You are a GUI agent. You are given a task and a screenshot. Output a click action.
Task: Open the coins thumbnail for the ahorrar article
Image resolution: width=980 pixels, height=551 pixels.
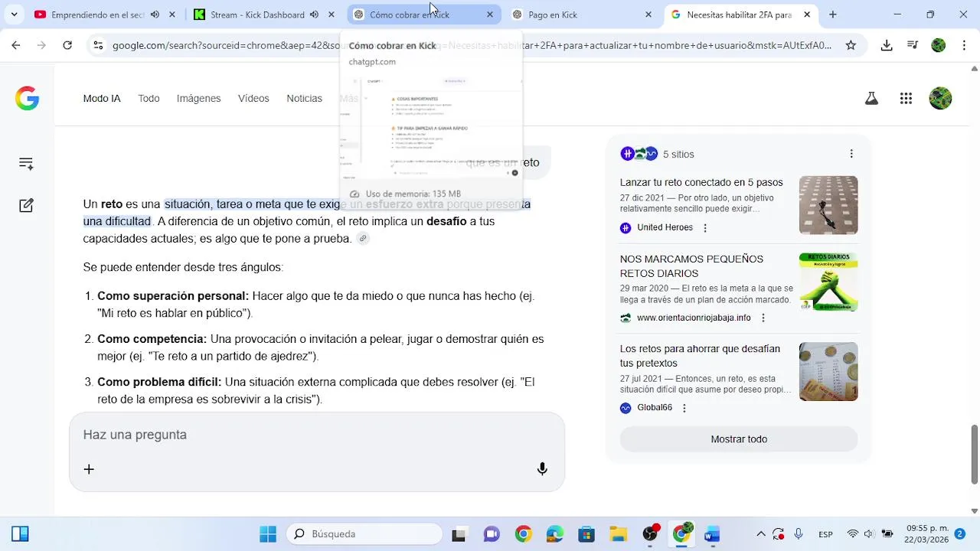[828, 372]
